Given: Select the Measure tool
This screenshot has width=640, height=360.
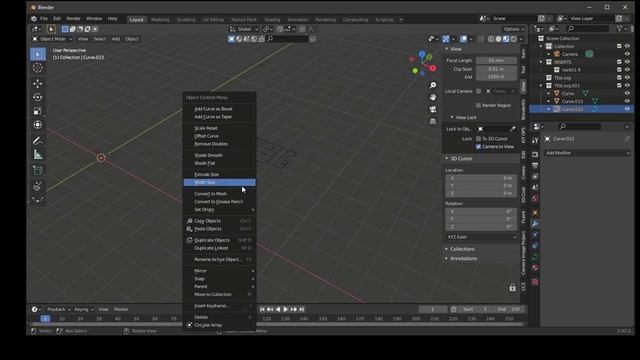Looking at the screenshot, I should (x=38, y=155).
